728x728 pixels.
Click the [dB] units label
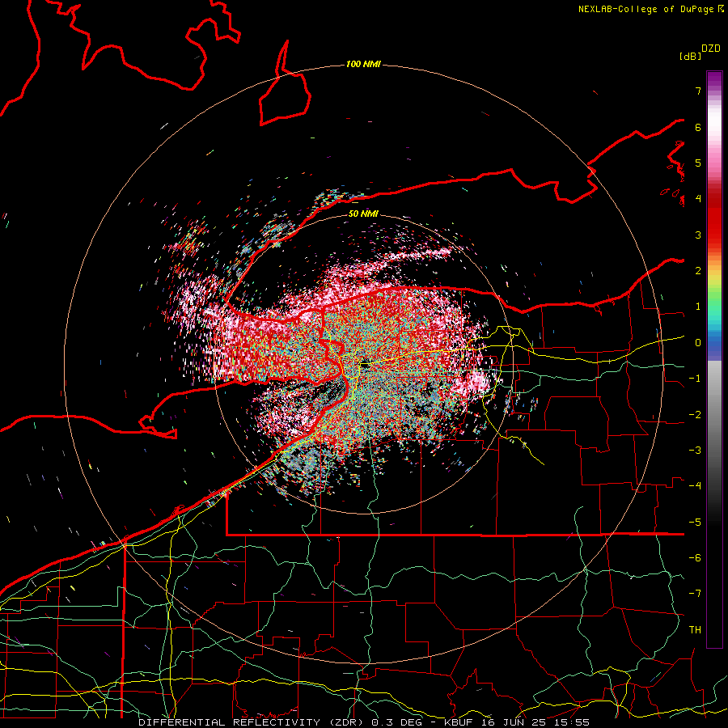pyautogui.click(x=690, y=56)
